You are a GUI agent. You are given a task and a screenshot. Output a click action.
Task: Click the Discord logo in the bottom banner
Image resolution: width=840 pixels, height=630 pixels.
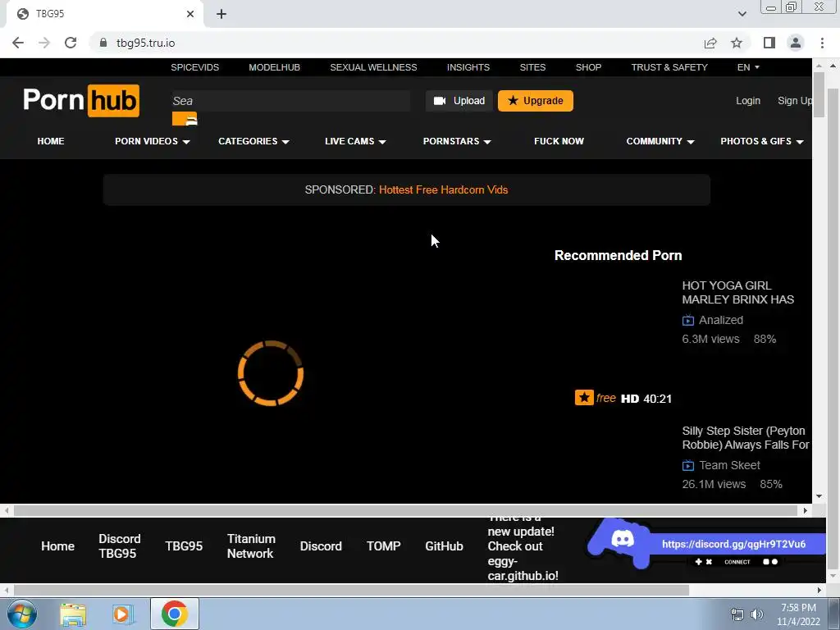click(x=623, y=539)
